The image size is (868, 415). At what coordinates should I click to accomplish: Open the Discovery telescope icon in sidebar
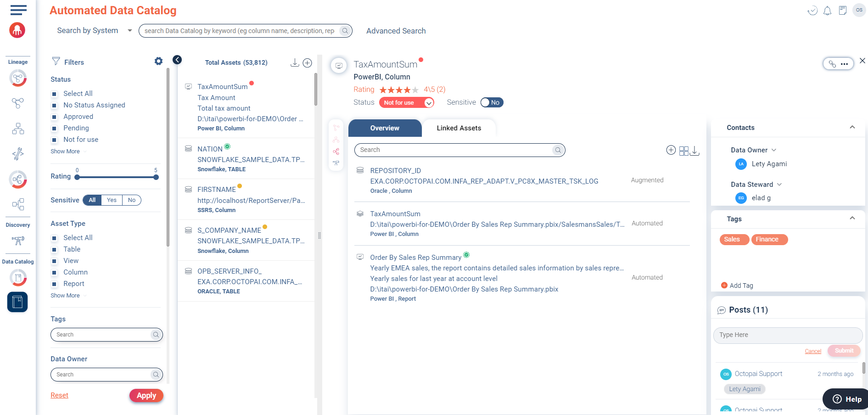pyautogui.click(x=18, y=241)
